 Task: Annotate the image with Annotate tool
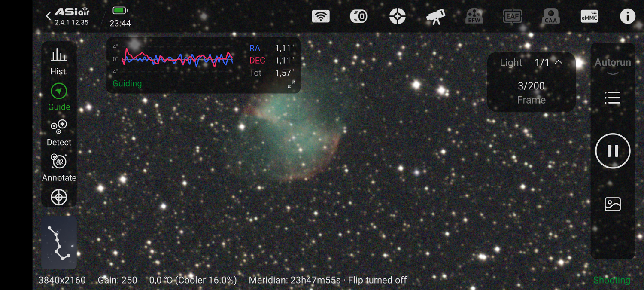59,168
